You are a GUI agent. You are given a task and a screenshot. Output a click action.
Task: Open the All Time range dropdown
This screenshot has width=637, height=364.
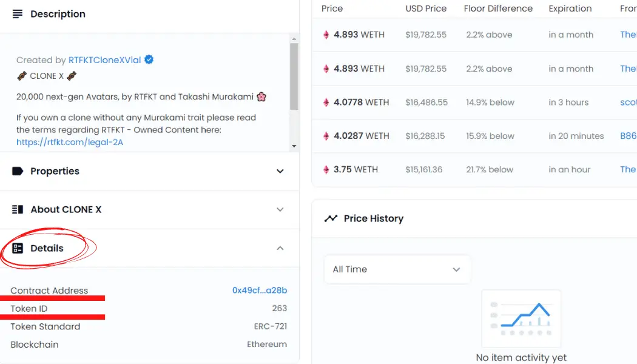tap(397, 269)
